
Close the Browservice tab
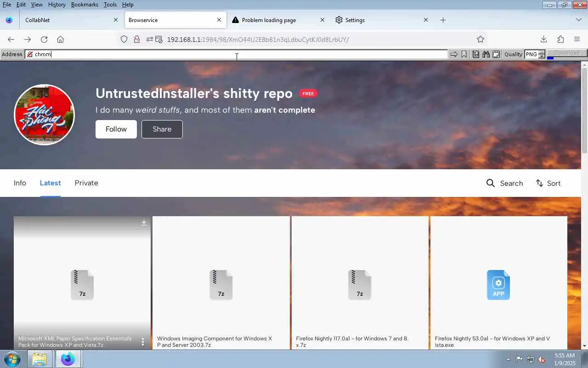[219, 20]
